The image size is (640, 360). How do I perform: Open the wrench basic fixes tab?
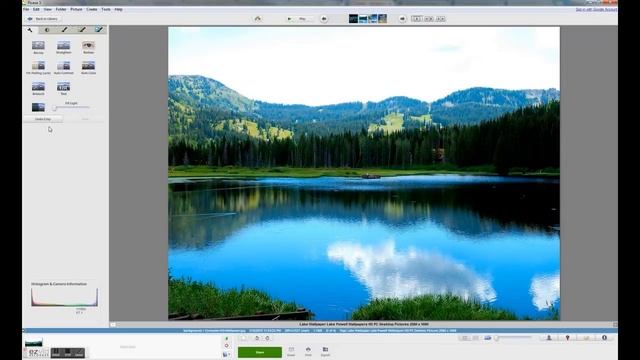(x=30, y=30)
